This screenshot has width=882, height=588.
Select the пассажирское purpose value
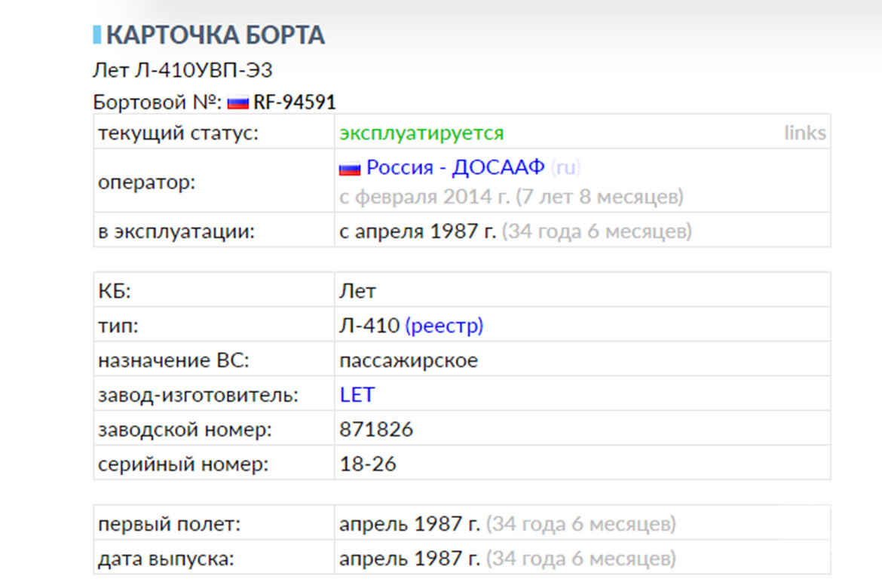(409, 360)
